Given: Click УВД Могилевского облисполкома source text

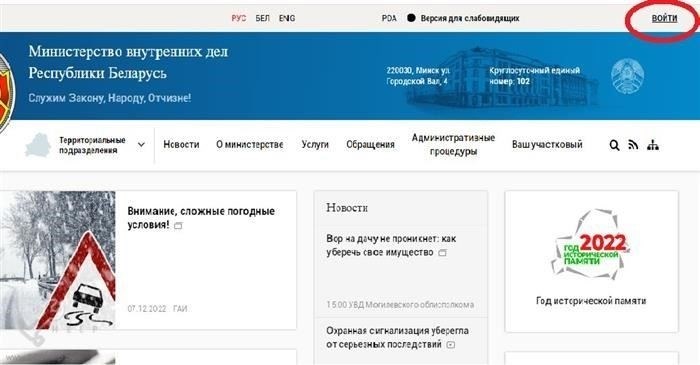Looking at the screenshot, I should point(411,305).
